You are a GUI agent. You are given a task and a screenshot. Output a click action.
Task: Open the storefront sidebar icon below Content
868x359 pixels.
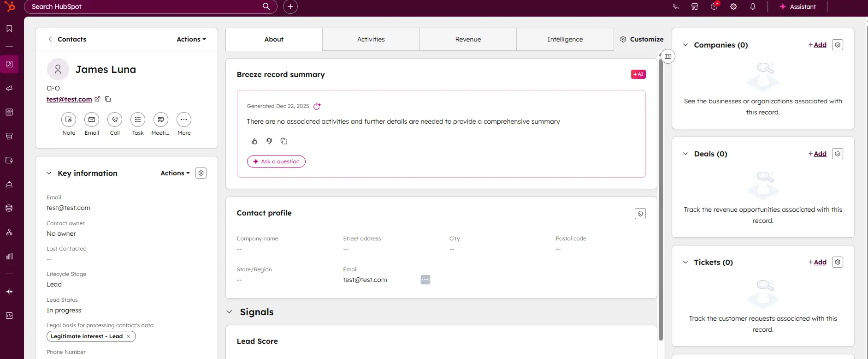click(x=9, y=136)
